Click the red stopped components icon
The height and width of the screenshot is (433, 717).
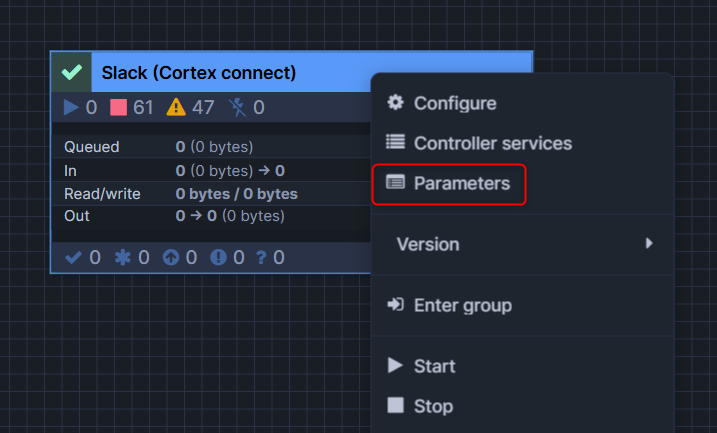(x=119, y=107)
